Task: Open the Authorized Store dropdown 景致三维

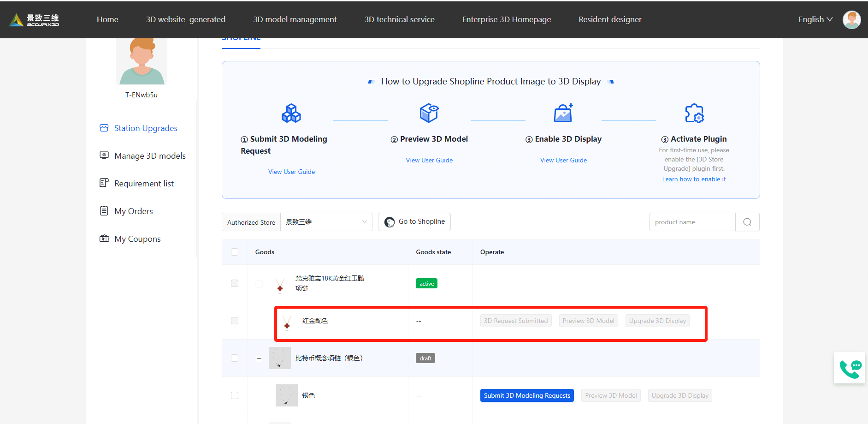Action: [326, 222]
